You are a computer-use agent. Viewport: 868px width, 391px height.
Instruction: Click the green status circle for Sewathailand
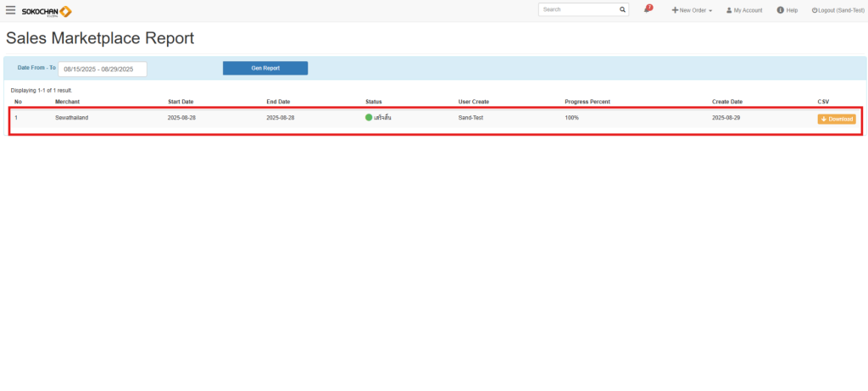[x=369, y=118]
